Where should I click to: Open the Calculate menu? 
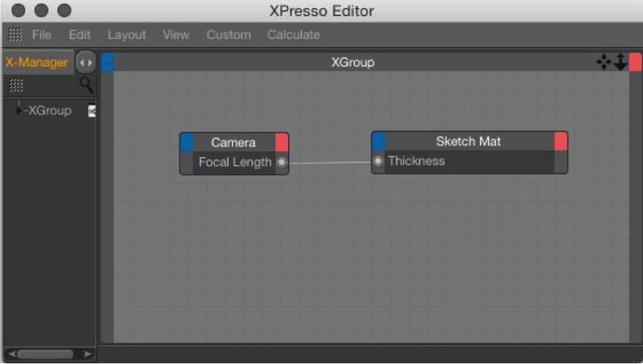point(294,34)
